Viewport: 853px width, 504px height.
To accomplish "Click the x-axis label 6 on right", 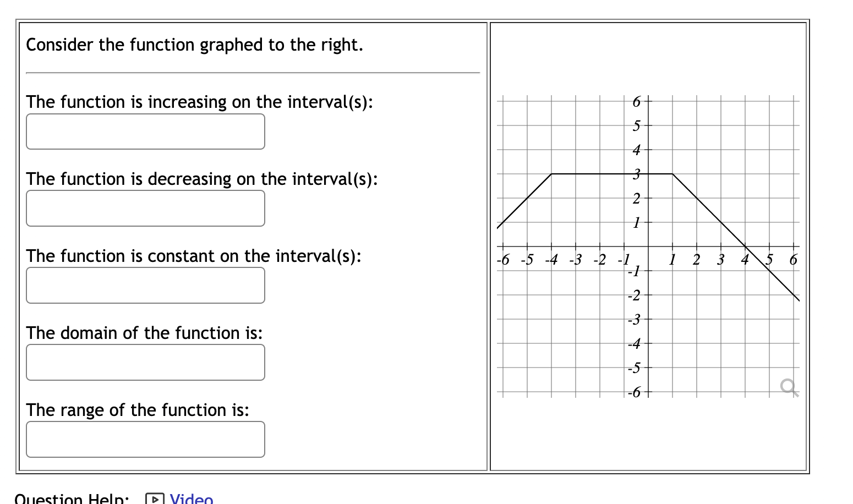I will [793, 259].
